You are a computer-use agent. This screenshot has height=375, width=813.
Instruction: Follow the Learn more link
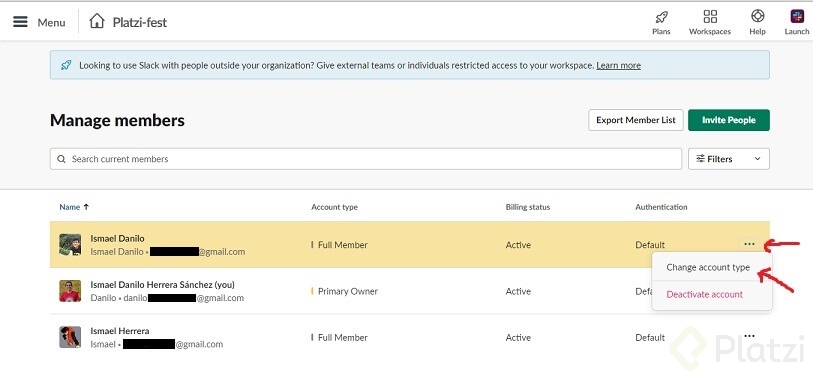click(619, 65)
